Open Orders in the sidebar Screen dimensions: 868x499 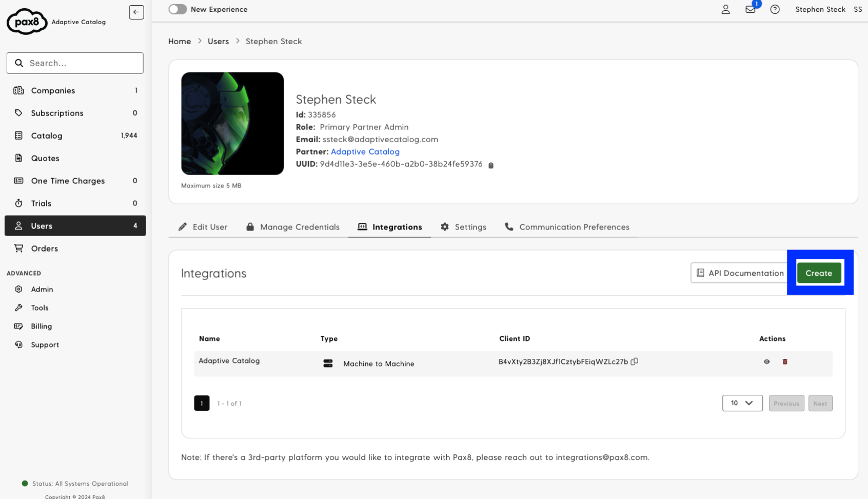pyautogui.click(x=75, y=248)
